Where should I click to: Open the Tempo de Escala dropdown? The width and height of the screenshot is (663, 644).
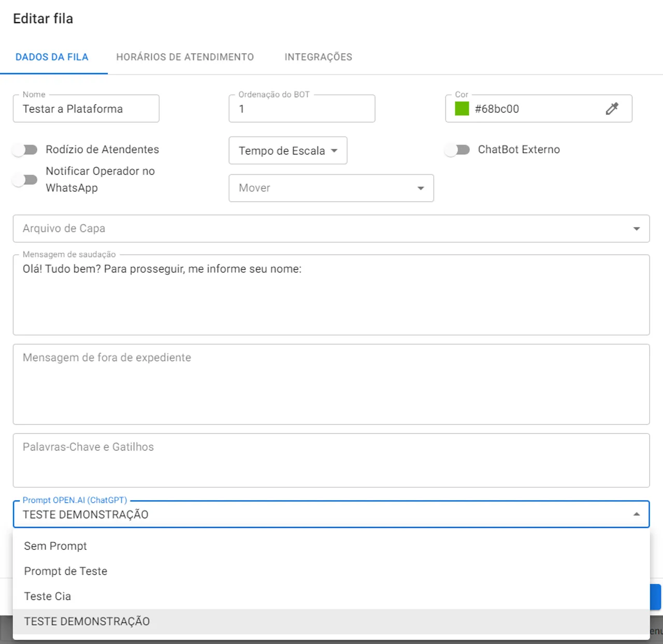287,151
